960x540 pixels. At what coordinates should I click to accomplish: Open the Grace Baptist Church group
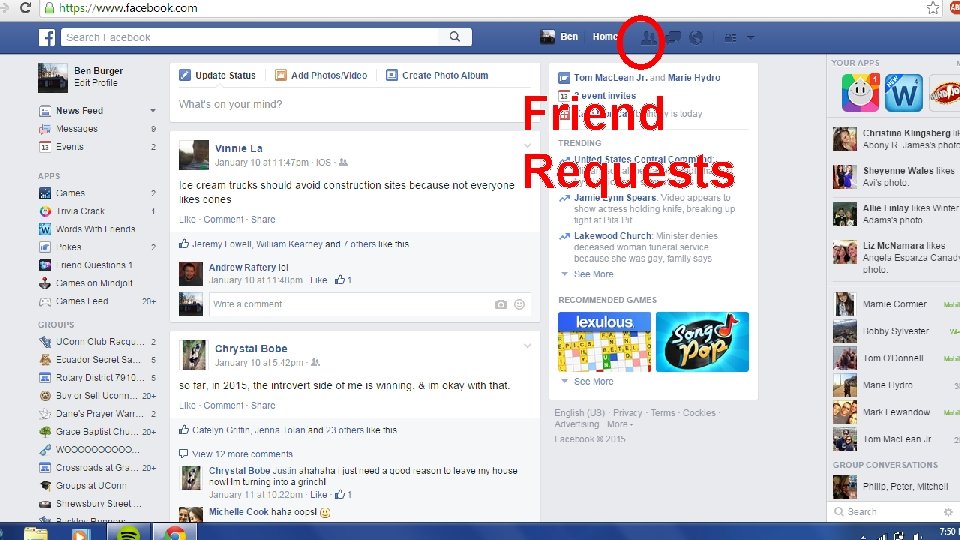98,432
